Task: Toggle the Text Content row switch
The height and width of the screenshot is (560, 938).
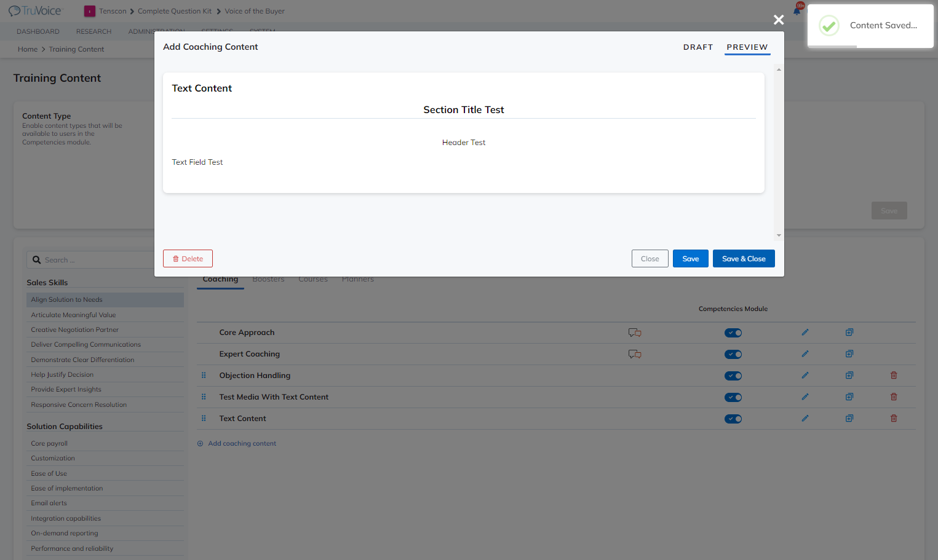Action: [x=733, y=419]
